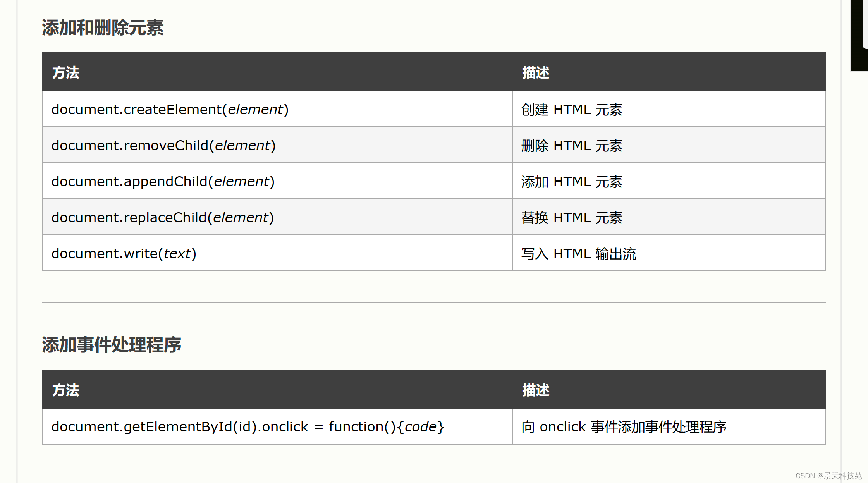This screenshot has height=483, width=868.
Task: Click the 向 onclick 事件添加事件处理程序 description
Action: pos(624,427)
